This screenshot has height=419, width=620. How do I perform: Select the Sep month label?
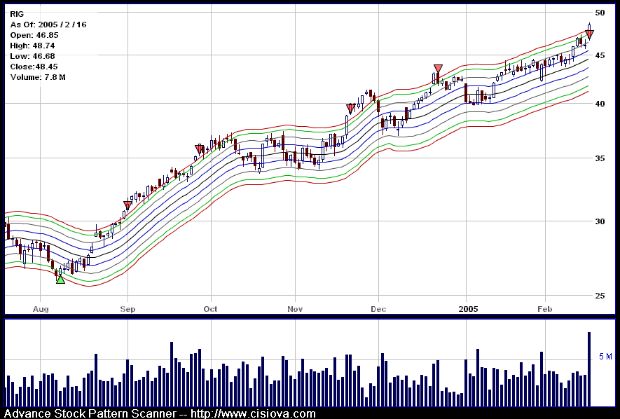pyautogui.click(x=127, y=309)
